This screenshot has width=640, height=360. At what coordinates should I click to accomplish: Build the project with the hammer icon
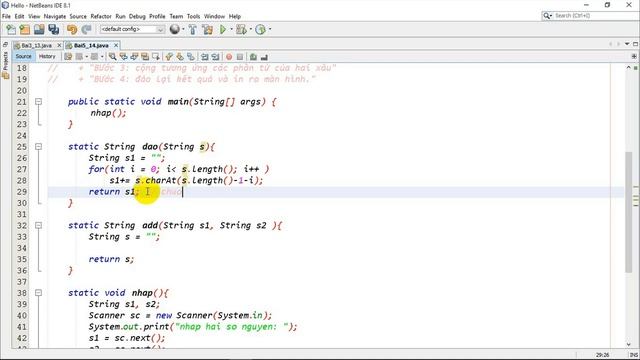pos(193,29)
